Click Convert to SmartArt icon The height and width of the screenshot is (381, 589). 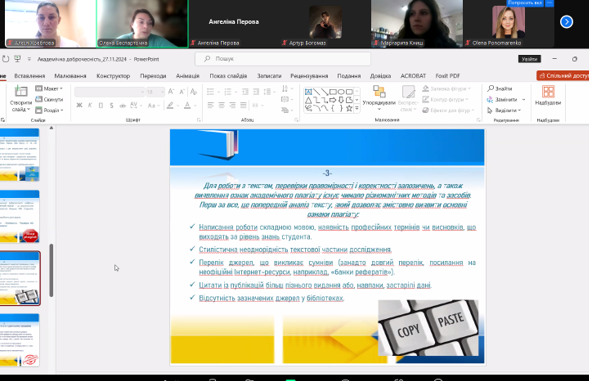285,110
